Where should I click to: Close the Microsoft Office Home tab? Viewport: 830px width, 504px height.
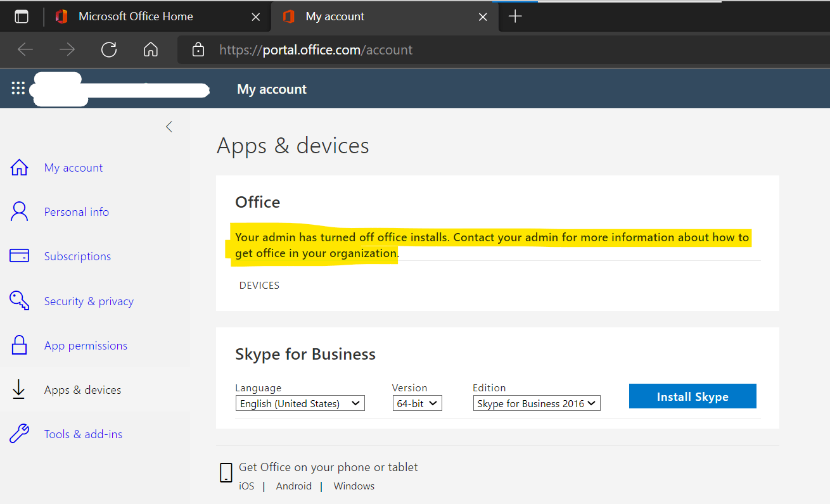tap(256, 17)
